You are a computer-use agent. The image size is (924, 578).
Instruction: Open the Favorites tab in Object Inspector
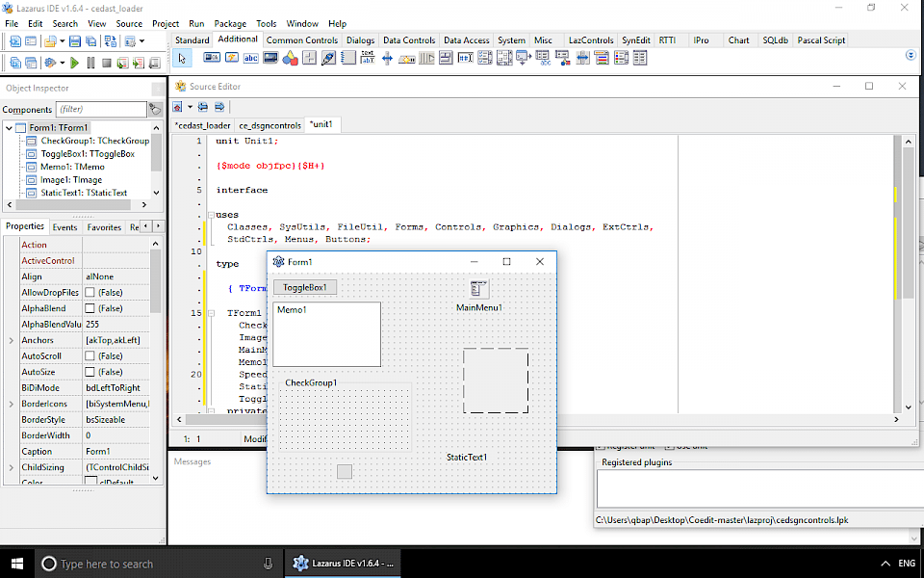click(104, 227)
